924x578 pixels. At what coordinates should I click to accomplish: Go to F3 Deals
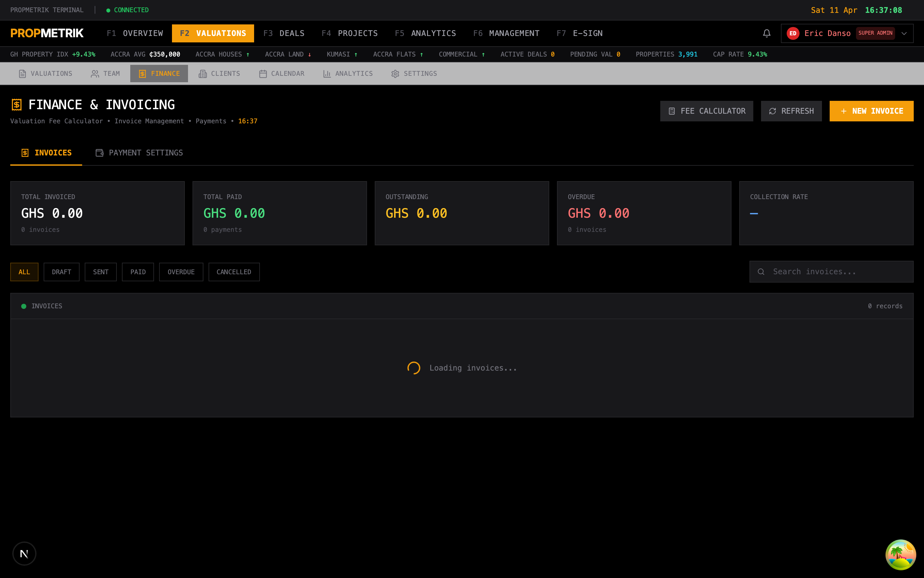[x=284, y=33]
